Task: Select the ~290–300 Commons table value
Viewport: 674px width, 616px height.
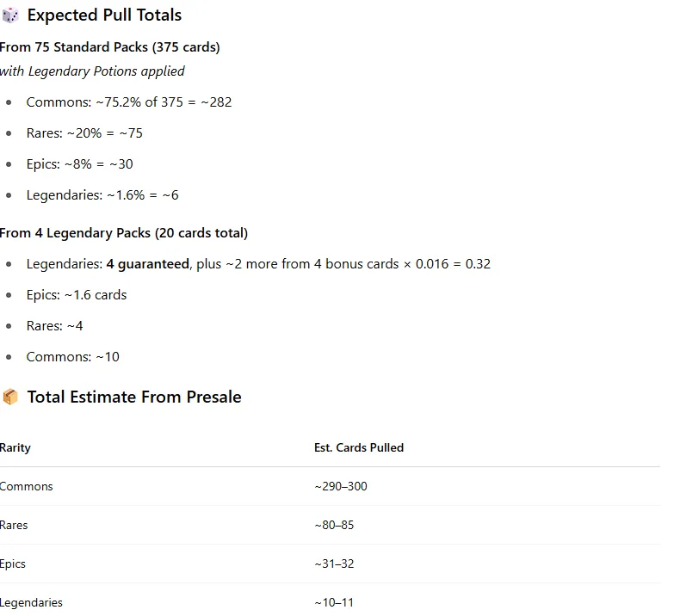Action: (340, 486)
